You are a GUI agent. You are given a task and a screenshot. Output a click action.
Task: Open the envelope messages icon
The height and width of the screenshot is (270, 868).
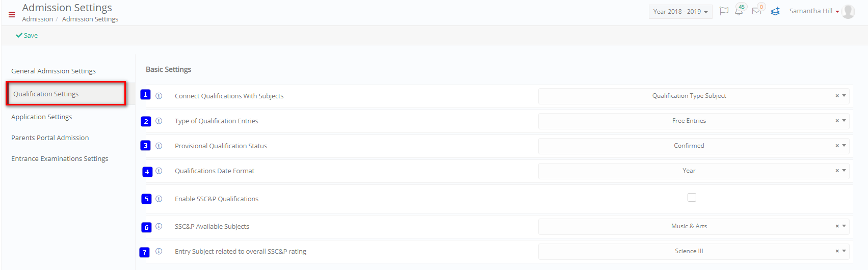point(757,11)
